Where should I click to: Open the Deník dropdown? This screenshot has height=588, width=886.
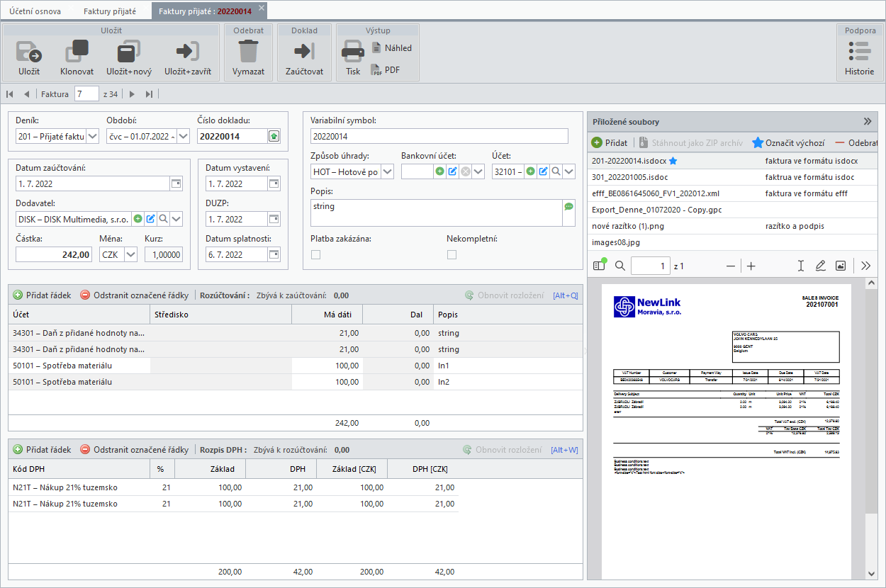click(91, 137)
